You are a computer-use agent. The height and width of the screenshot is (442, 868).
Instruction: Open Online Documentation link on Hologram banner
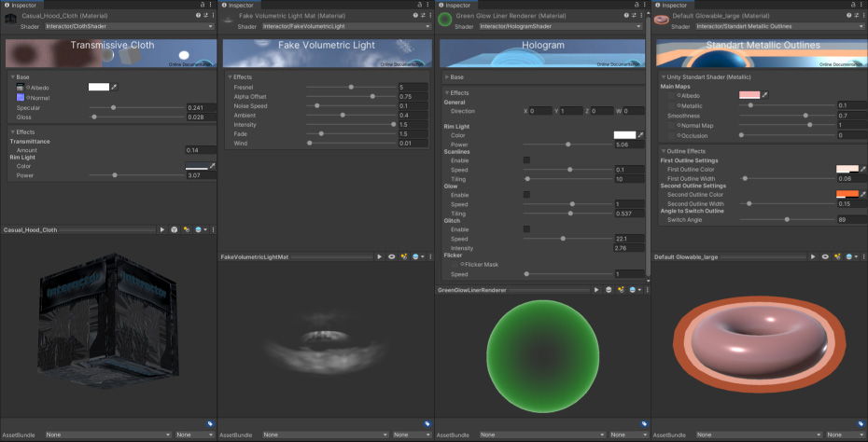(619, 64)
